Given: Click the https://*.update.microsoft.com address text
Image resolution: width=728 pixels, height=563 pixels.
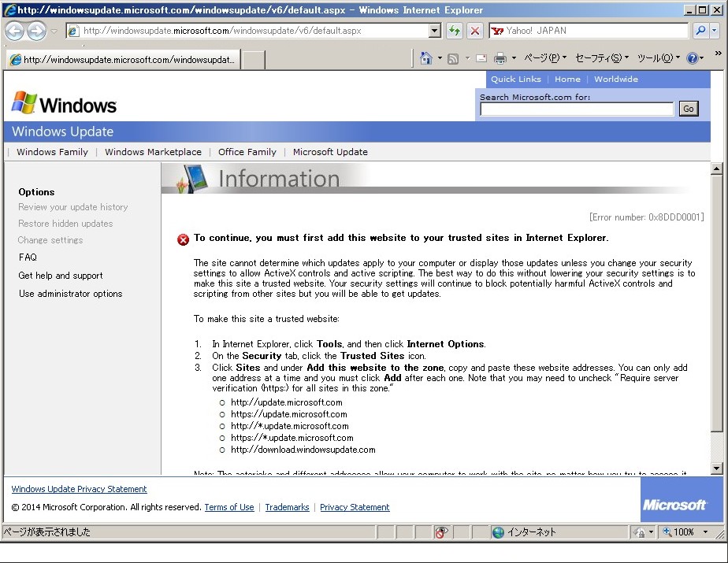Looking at the screenshot, I should pos(292,438).
